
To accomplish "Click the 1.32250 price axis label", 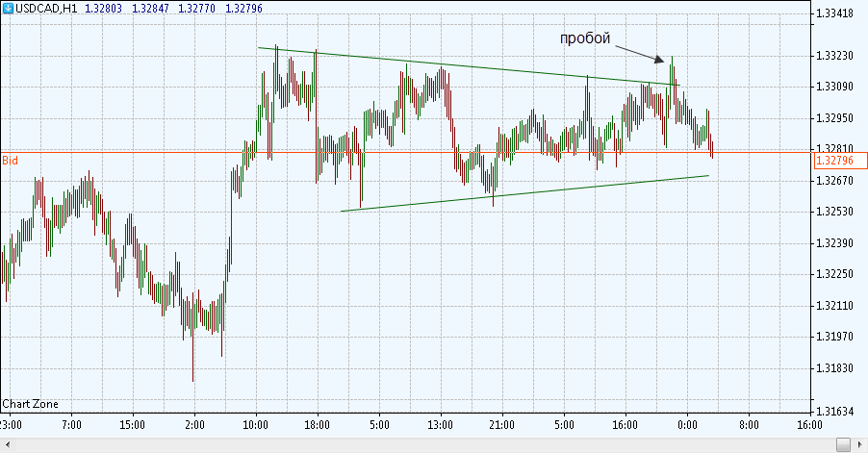I will pos(835,274).
